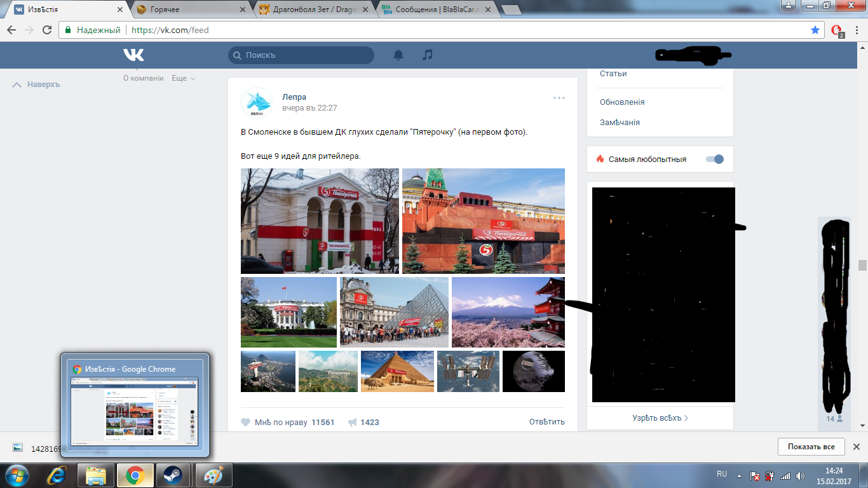Click the page vertical scrollbar thumb
The width and height of the screenshot is (868, 488).
point(862,266)
